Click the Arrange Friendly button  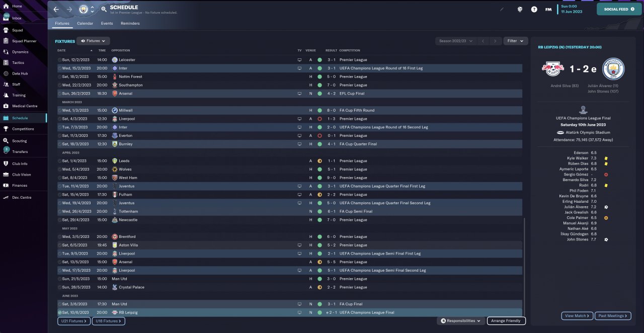506,321
